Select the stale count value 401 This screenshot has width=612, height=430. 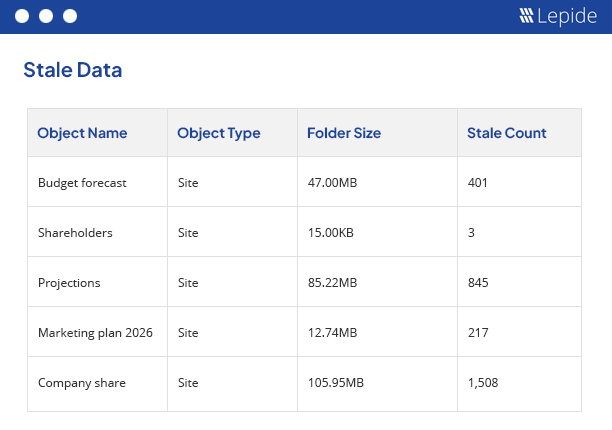[478, 183]
